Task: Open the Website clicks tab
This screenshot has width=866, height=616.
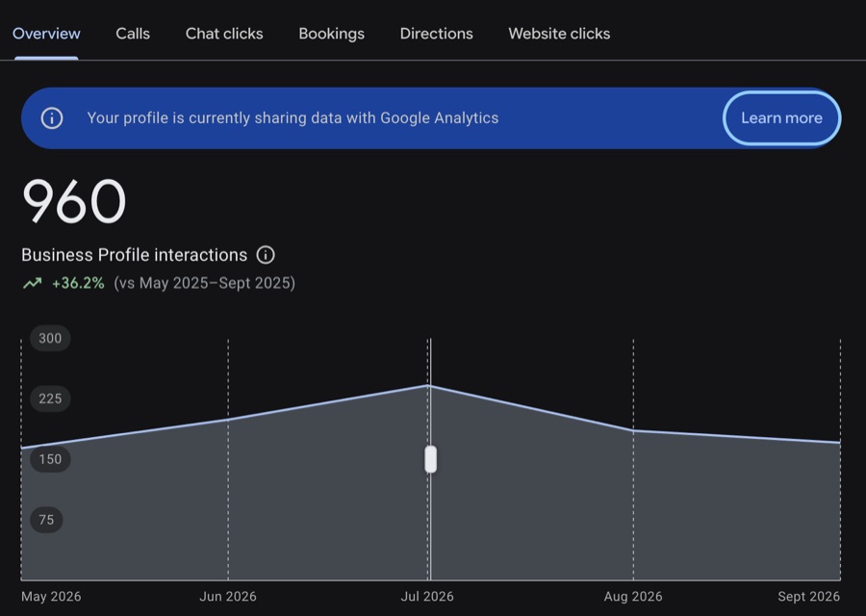Action: point(559,34)
